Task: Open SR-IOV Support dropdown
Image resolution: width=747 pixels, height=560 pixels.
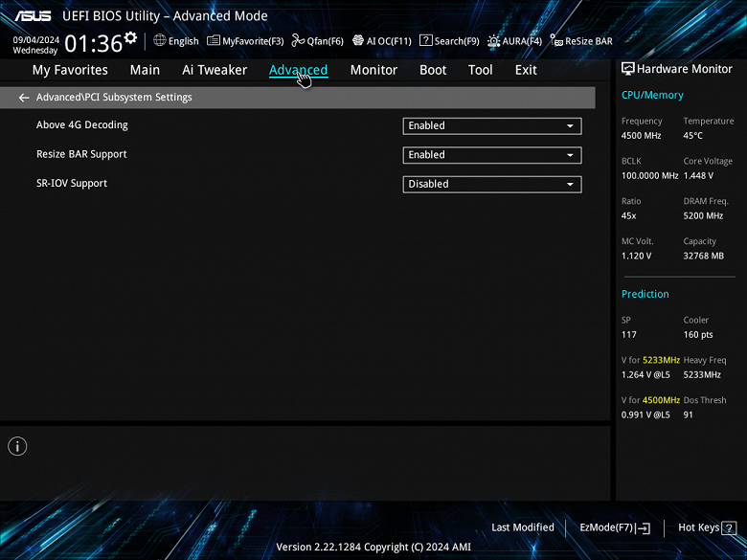Action: point(492,185)
